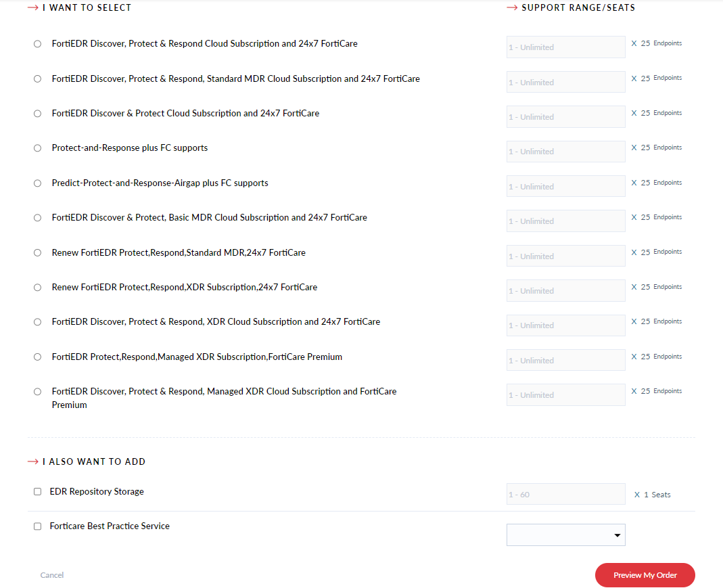Select Renew FortiEDR Protect,Respond,XDR Subscription option

37,287
